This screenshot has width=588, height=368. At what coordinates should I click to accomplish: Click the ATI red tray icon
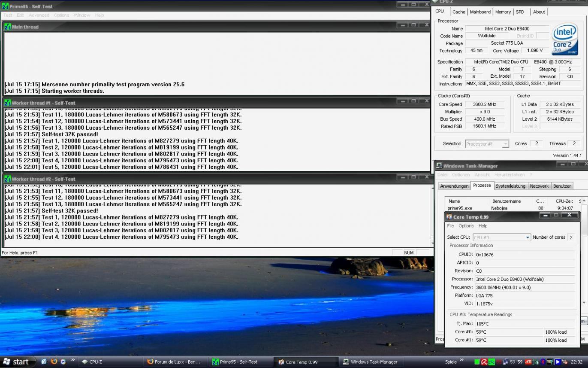point(528,362)
